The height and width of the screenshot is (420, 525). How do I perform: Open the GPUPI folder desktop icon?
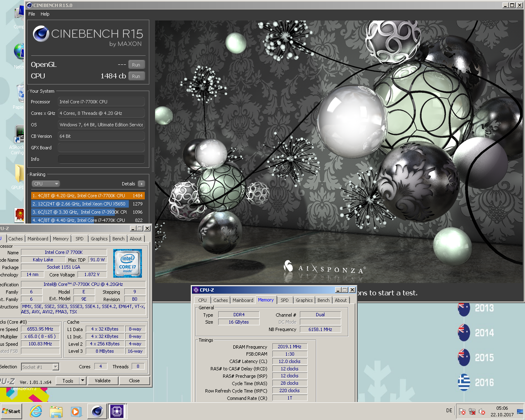(x=18, y=176)
